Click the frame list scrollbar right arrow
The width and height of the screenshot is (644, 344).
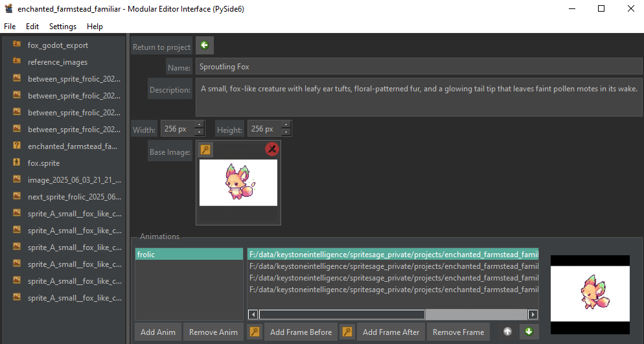[533, 314]
